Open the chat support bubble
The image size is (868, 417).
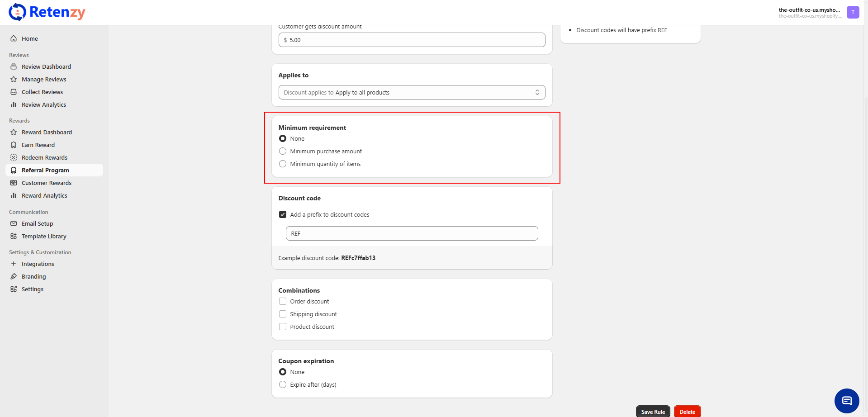coord(846,401)
